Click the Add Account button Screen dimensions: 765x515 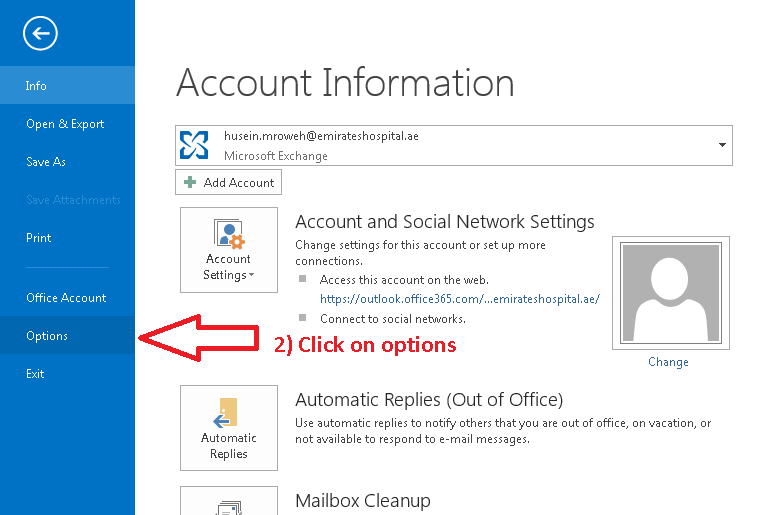pyautogui.click(x=228, y=182)
